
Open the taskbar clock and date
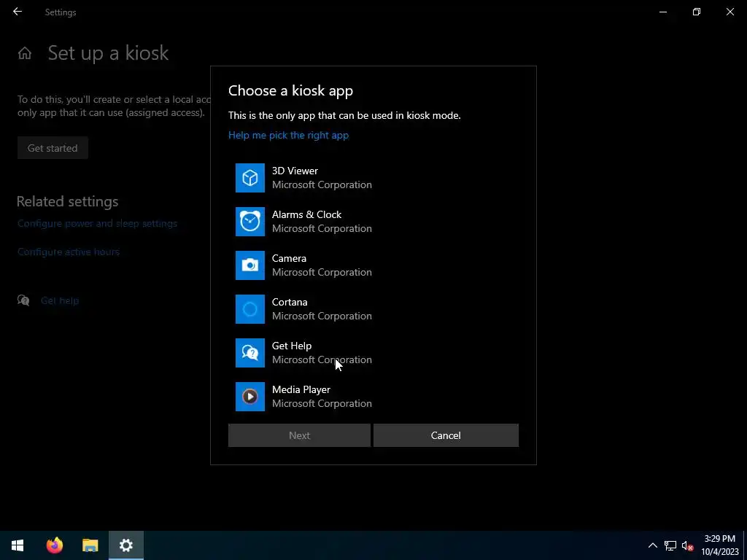click(720, 545)
